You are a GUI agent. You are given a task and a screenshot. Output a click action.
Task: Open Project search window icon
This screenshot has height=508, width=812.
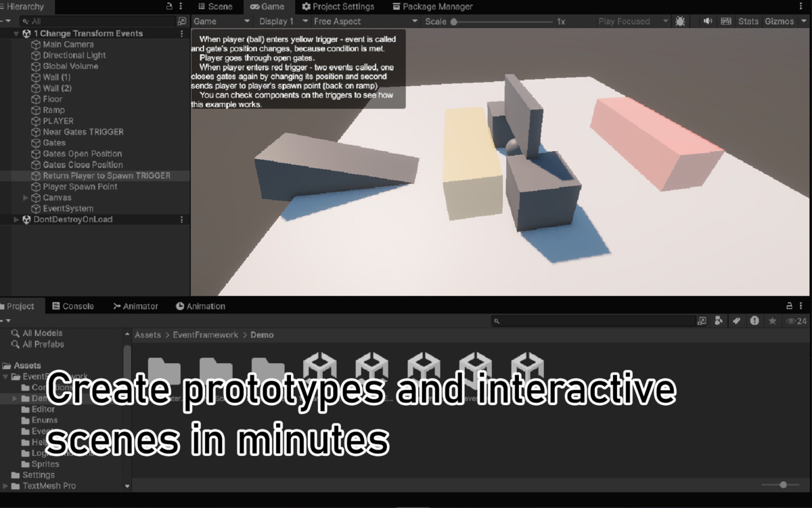pyautogui.click(x=702, y=321)
